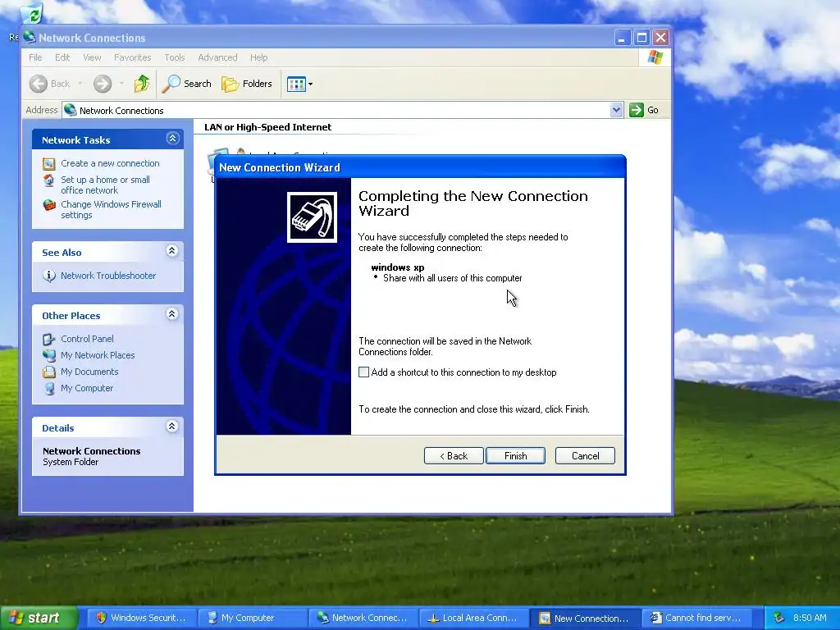Click Set up a home or small office network
Image resolution: width=840 pixels, height=630 pixels.
[105, 185]
